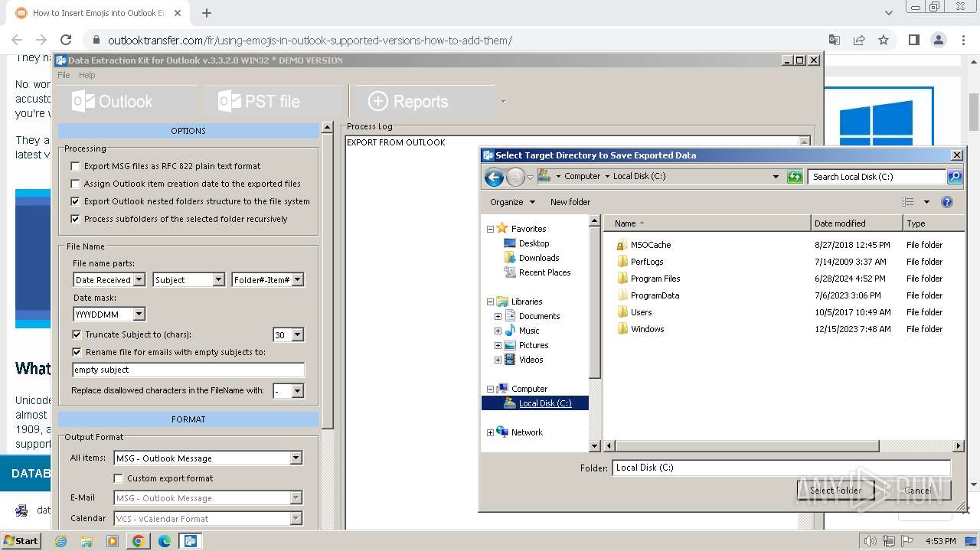Collapse the Computer tree node
980x551 pixels.
click(490, 389)
